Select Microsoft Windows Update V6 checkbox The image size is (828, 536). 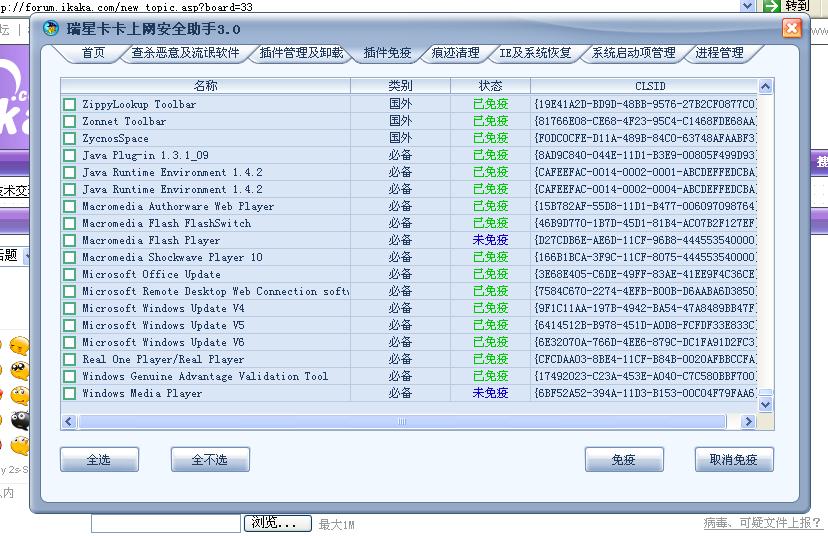69,342
